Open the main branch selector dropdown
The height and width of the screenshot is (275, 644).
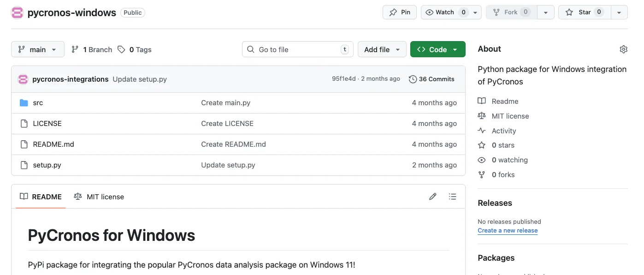37,49
